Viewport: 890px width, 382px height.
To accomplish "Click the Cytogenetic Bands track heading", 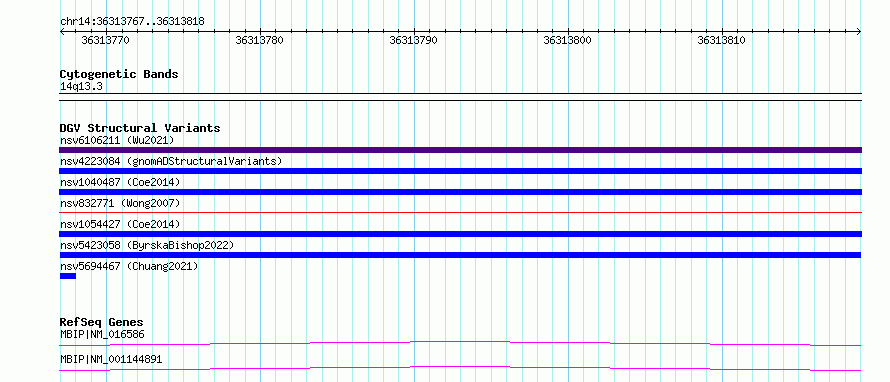I will coord(119,74).
